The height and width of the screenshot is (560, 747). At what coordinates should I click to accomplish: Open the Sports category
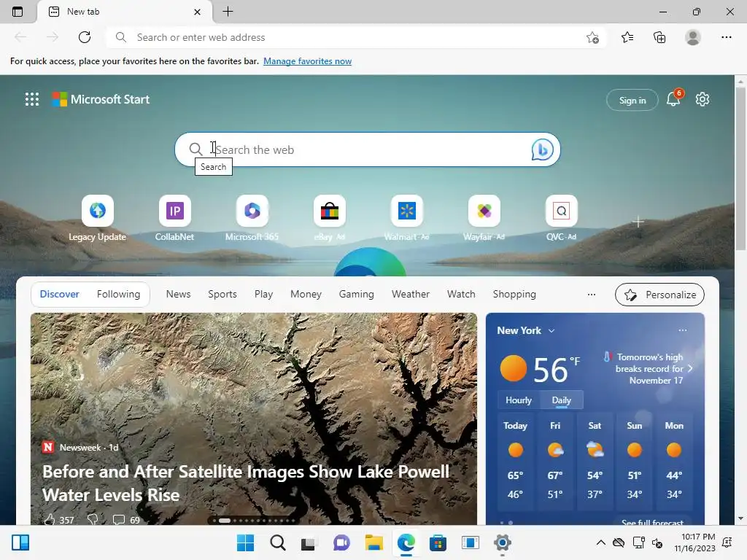(x=222, y=295)
